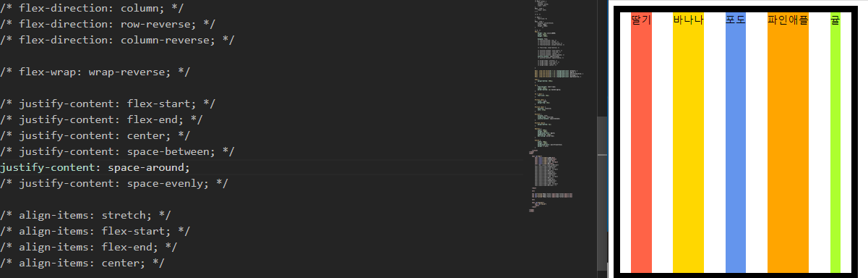868x278 pixels.
Task: Click the line 'justify-content: space-evenly;'
Action: pyautogui.click(x=114, y=183)
